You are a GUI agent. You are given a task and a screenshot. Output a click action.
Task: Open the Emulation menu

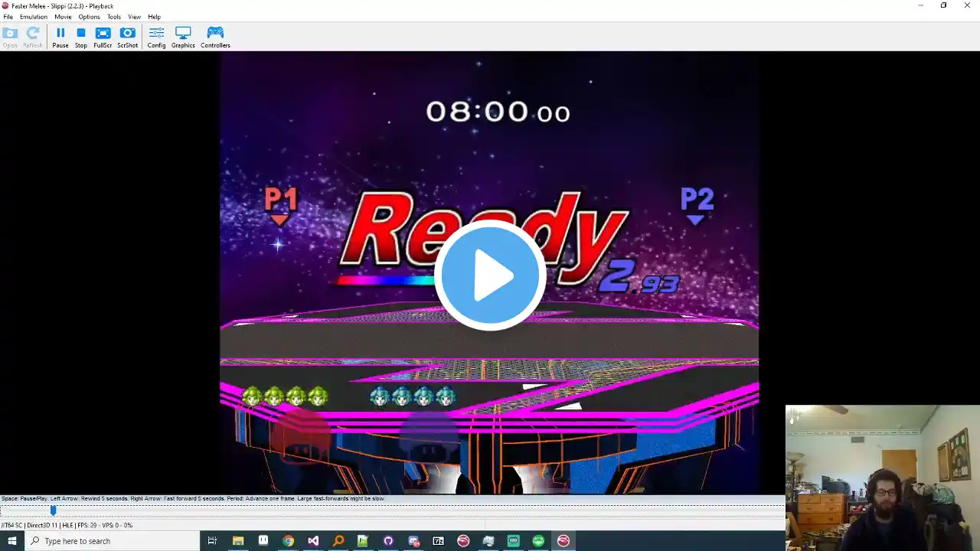coord(34,17)
